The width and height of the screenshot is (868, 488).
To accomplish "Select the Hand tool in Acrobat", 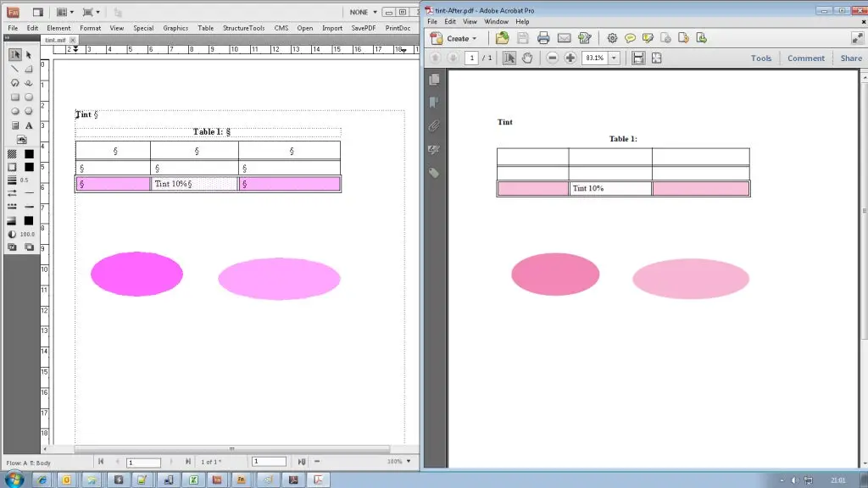I will 527,58.
